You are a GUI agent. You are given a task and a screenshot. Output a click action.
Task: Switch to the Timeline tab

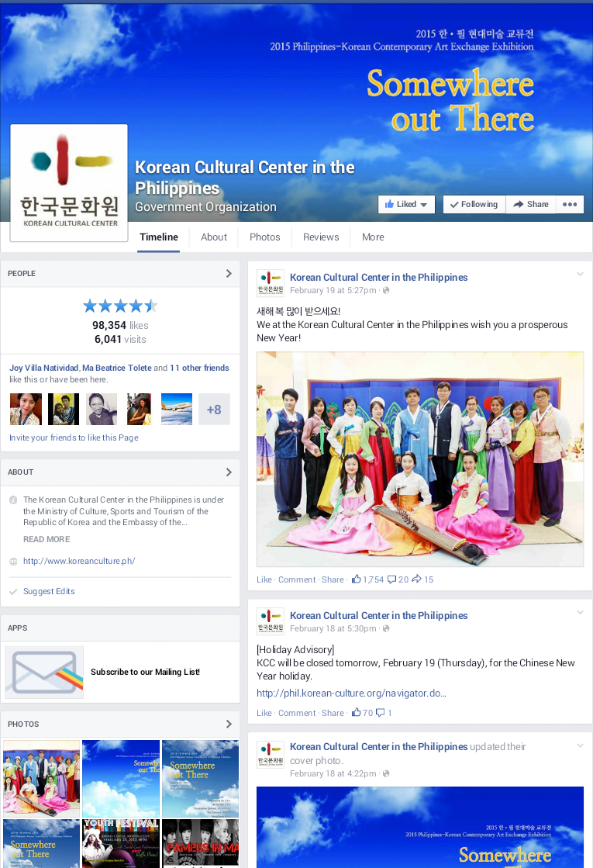click(x=159, y=237)
